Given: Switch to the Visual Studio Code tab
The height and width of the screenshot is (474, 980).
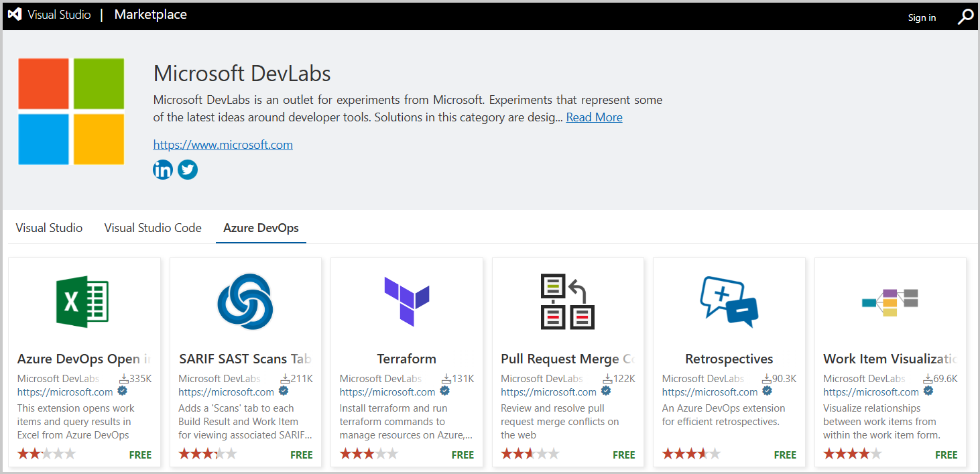Looking at the screenshot, I should [153, 228].
